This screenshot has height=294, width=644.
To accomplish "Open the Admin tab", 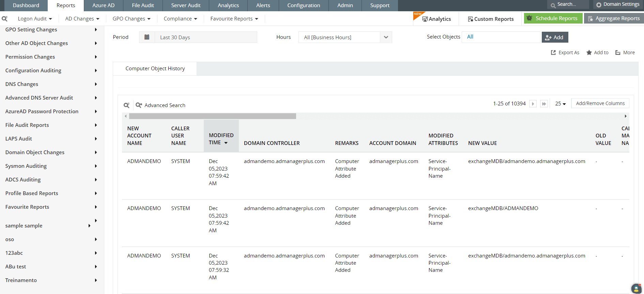I will click(345, 5).
